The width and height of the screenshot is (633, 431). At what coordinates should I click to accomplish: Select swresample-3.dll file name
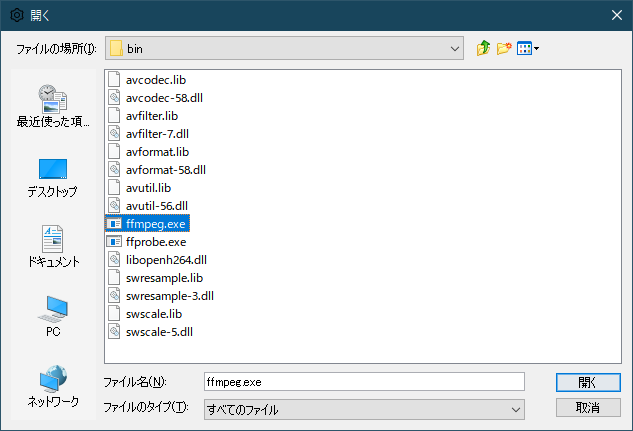pos(170,296)
